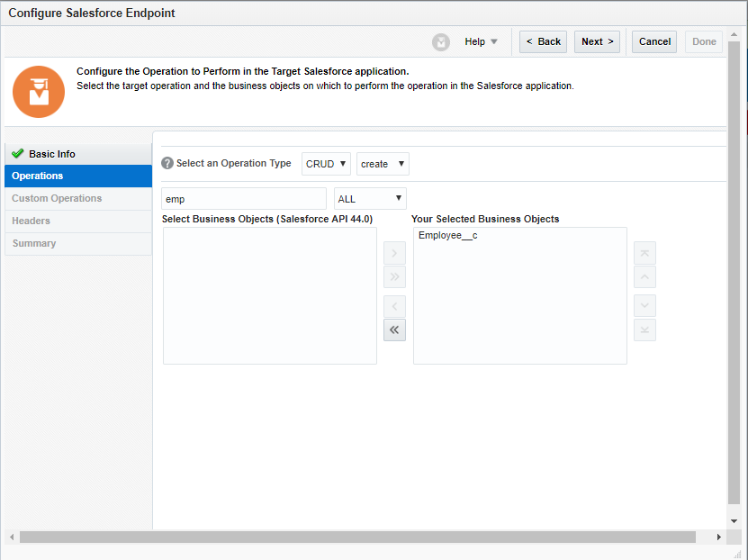748x560 pixels.
Task: Click the move to bottom icon
Action: click(x=644, y=330)
